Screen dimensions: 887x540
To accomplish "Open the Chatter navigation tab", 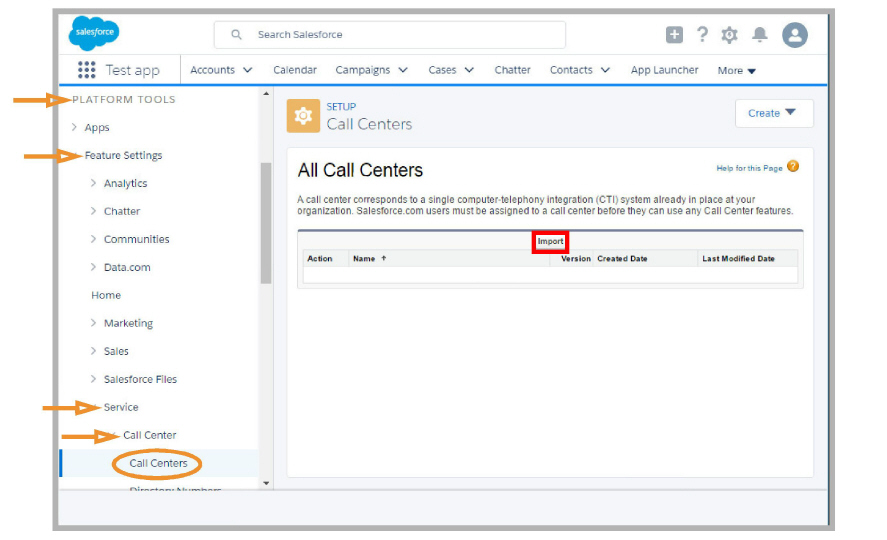I will point(513,70).
